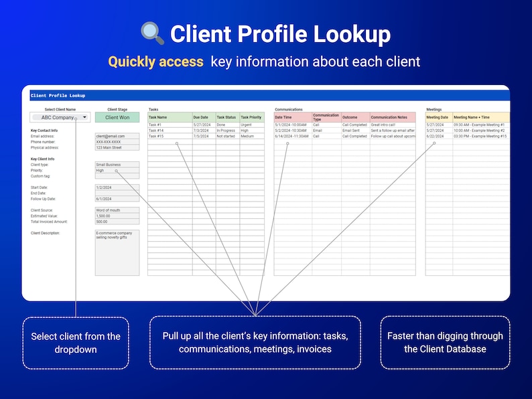
Task: Click the Follow up call about note
Action: pyautogui.click(x=393, y=136)
